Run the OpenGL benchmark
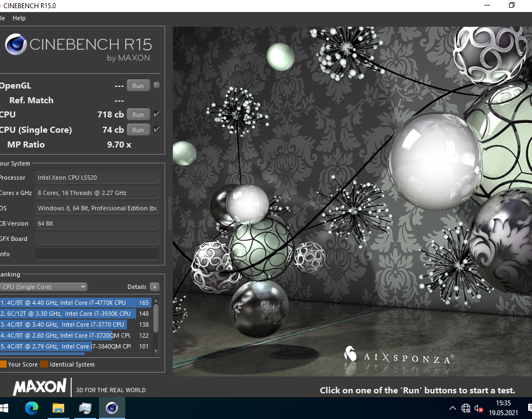The height and width of the screenshot is (419, 532). (138, 86)
